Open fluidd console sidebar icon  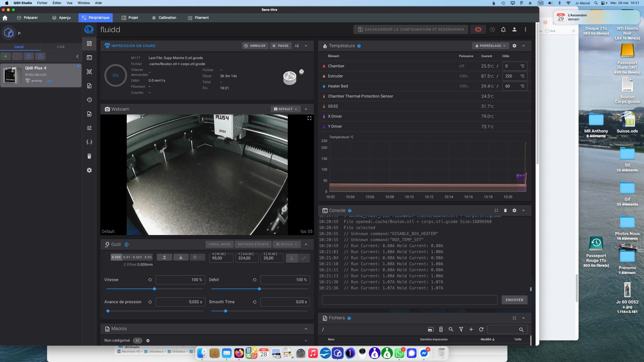pos(89,58)
